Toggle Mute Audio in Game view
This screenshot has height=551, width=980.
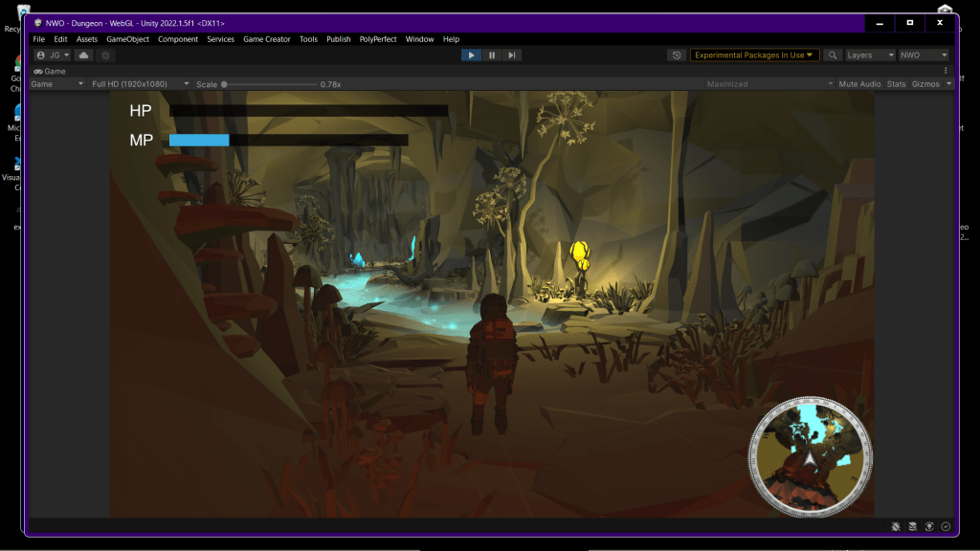pos(859,84)
